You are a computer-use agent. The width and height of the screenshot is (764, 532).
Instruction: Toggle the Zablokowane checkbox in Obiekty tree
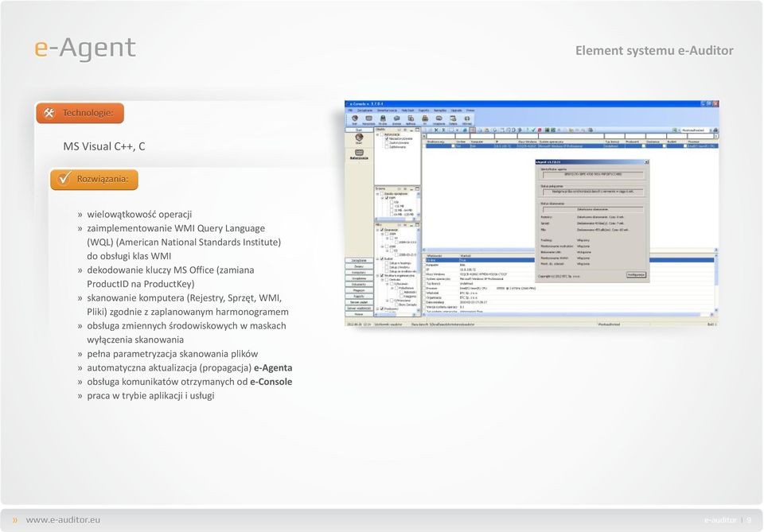[387, 147]
